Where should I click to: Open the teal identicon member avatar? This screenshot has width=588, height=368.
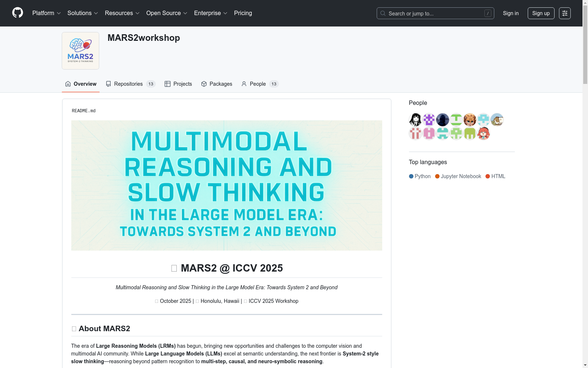[x=443, y=133]
